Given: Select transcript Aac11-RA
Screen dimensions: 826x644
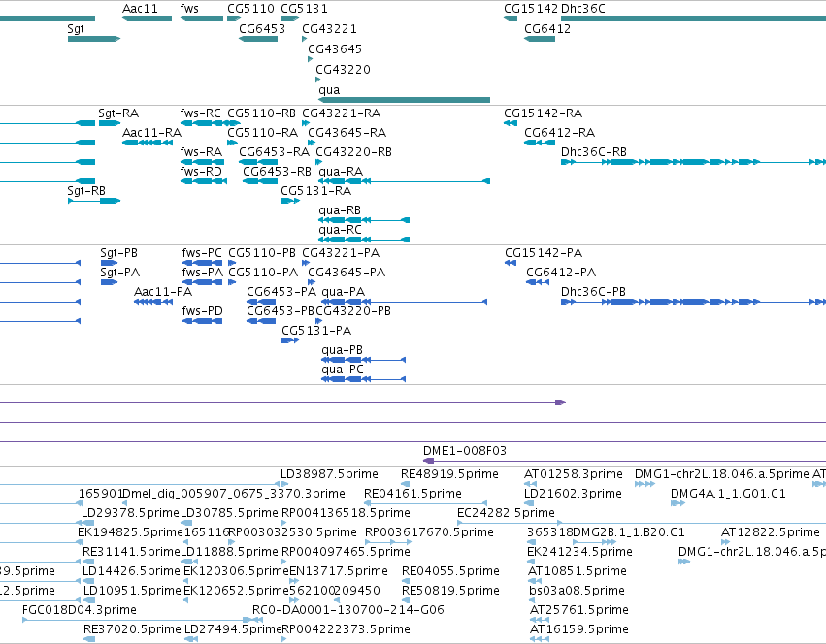Looking at the screenshot, I should [x=148, y=143].
